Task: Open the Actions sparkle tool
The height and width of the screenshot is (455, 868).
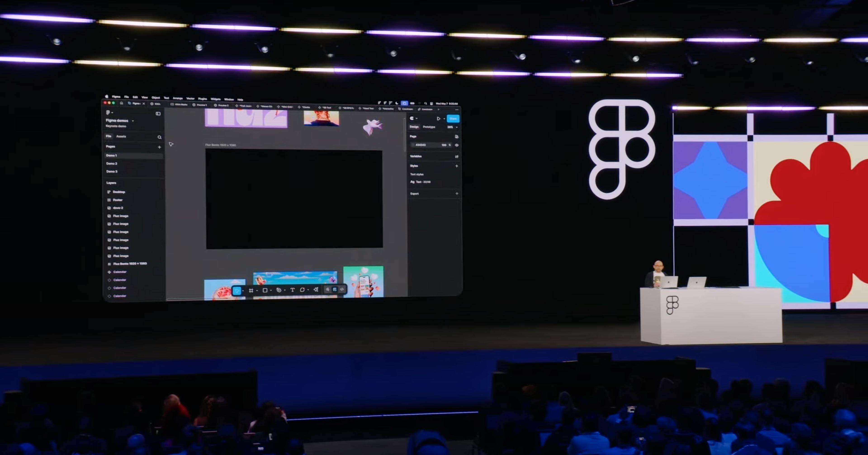Action: click(x=316, y=290)
